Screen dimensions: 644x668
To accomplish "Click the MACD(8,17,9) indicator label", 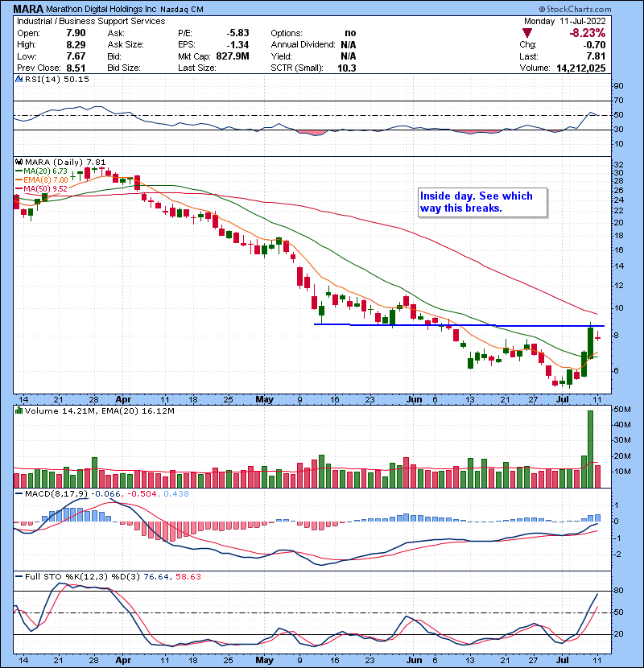I will tap(56, 494).
